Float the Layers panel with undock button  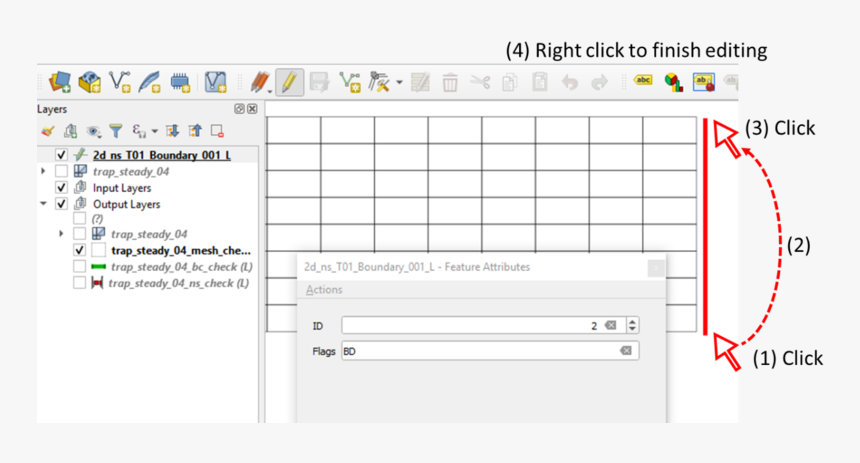pyautogui.click(x=239, y=109)
